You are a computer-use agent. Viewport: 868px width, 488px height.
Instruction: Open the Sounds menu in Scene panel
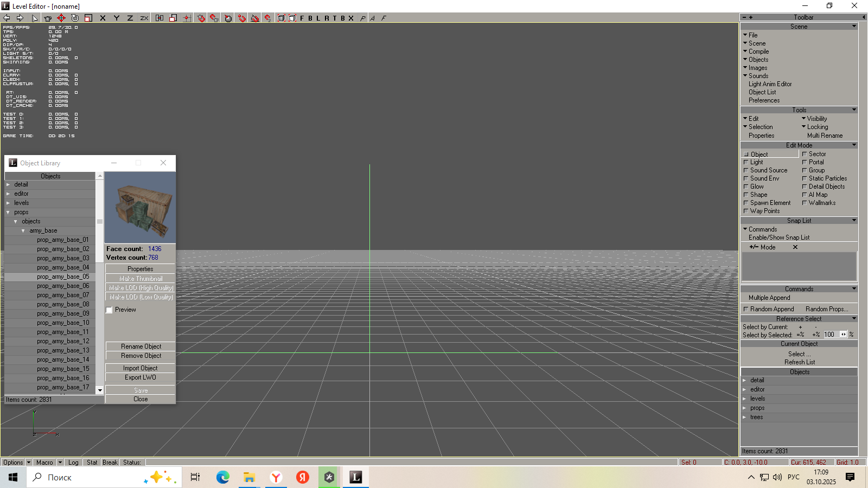click(758, 76)
